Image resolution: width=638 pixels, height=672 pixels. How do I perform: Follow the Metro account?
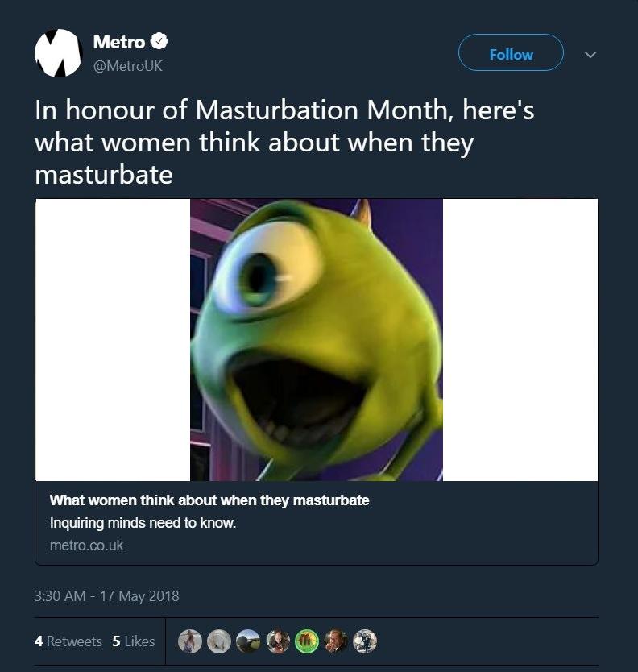tap(511, 52)
